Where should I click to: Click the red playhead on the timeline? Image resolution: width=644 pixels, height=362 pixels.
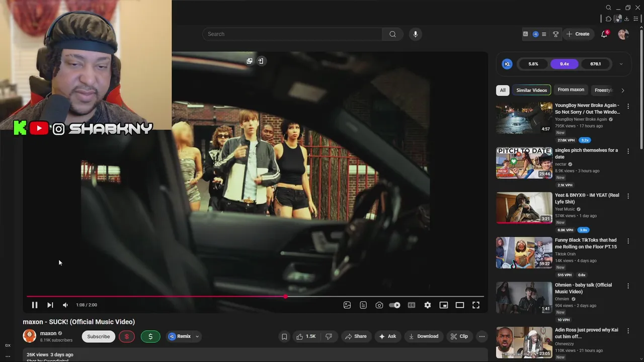point(285,297)
